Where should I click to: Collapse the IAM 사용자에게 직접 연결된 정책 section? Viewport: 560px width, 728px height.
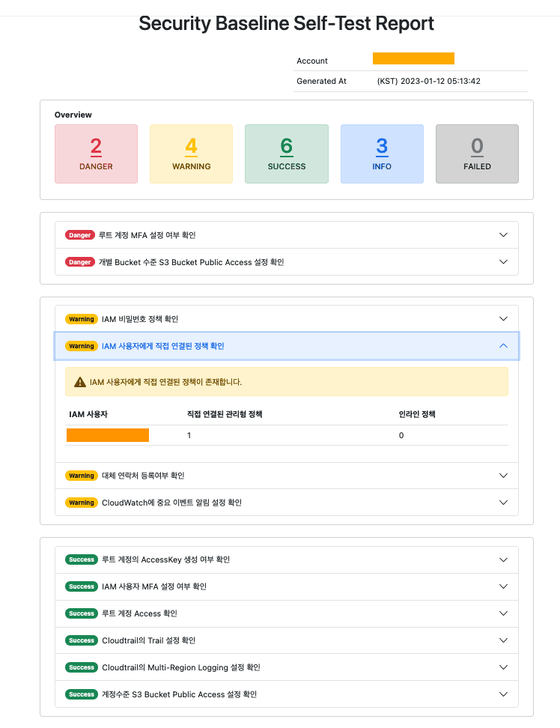click(503, 346)
